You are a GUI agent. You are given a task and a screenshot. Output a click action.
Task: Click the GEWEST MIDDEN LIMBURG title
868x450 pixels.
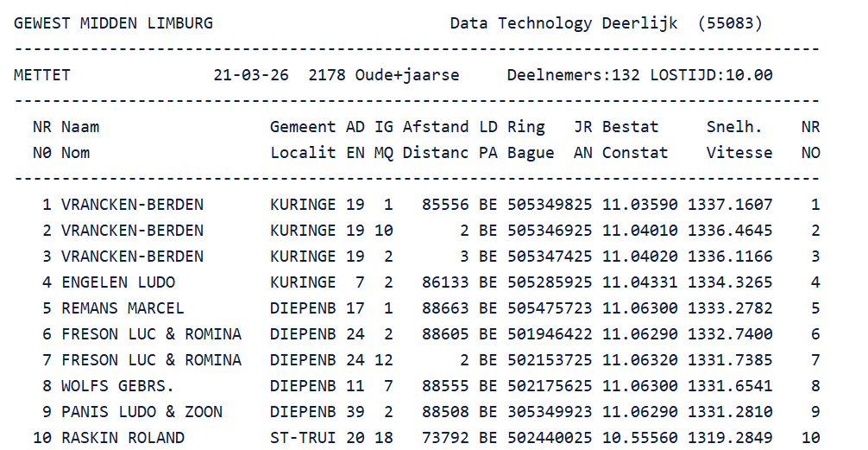(113, 23)
